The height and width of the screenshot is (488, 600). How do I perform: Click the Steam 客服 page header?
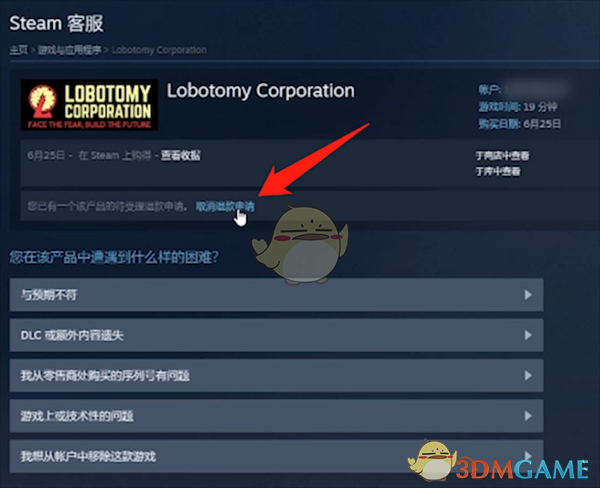pos(56,23)
